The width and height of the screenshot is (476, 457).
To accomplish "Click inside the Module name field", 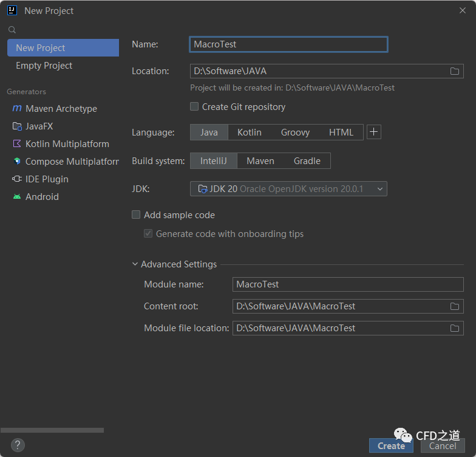I will point(347,284).
